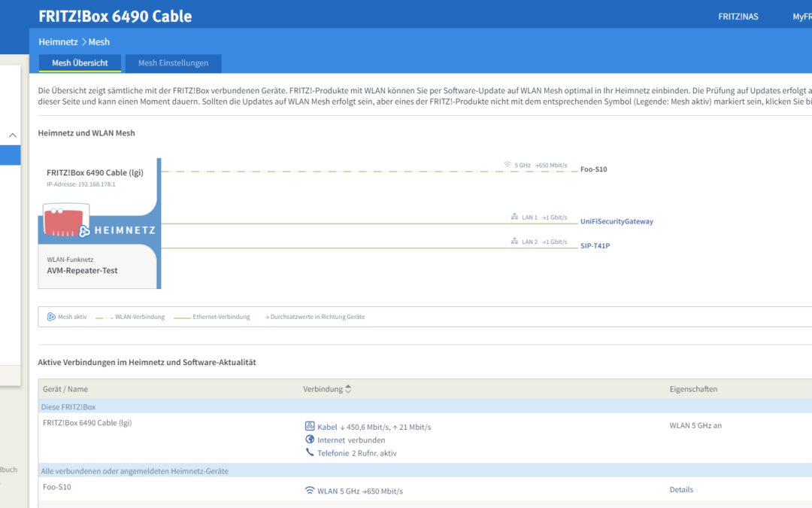Click the Foo-S10 table row name
This screenshot has width=812, height=508.
coord(57,487)
